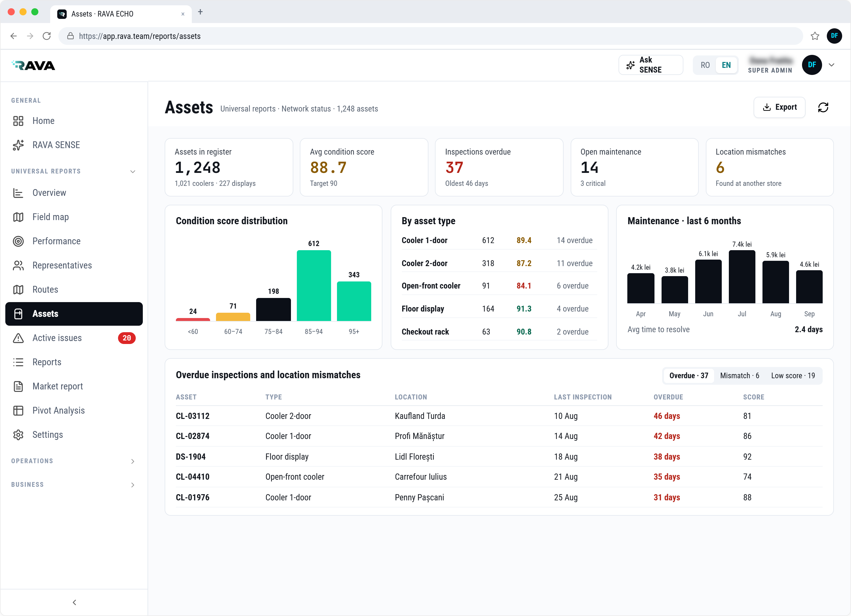Open asset DS-1904 row
The height and width of the screenshot is (616, 851).
[x=499, y=457]
